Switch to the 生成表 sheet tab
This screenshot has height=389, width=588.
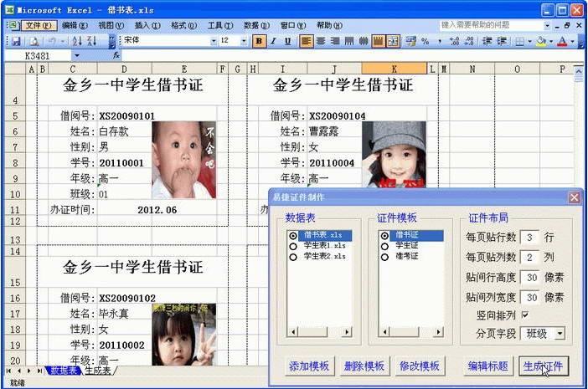[98, 371]
